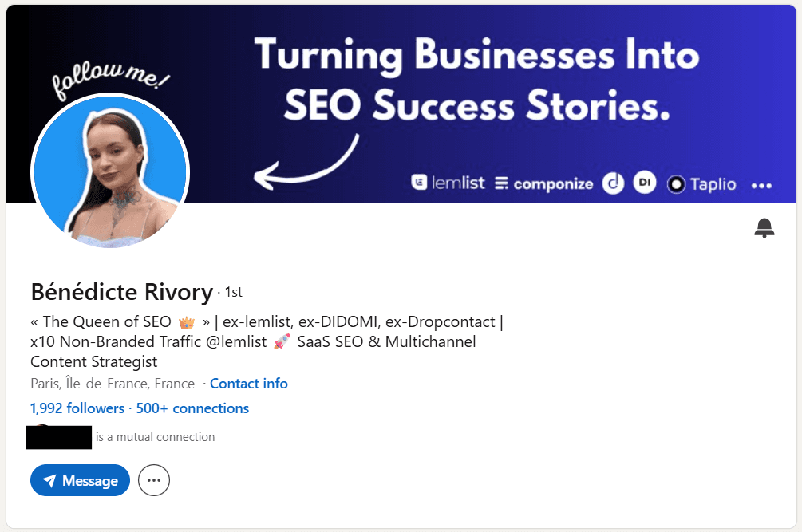
Task: Click the crown emoji in headline
Action: [187, 322]
